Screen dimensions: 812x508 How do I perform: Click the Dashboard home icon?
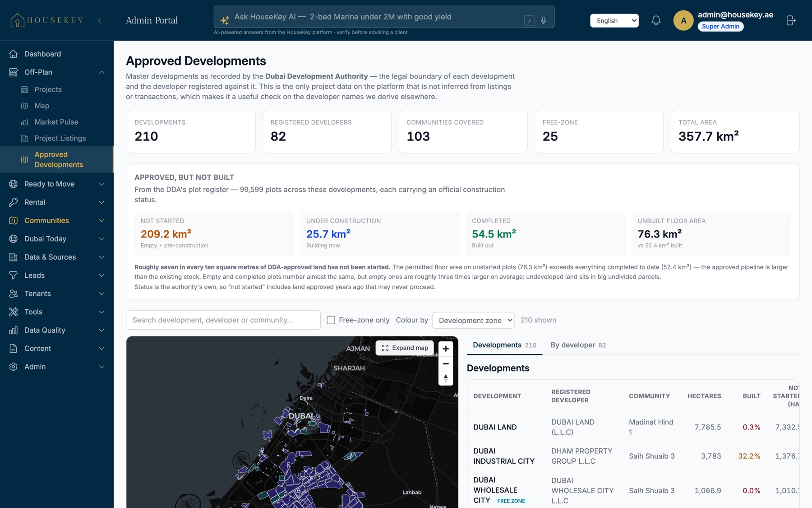pos(14,54)
